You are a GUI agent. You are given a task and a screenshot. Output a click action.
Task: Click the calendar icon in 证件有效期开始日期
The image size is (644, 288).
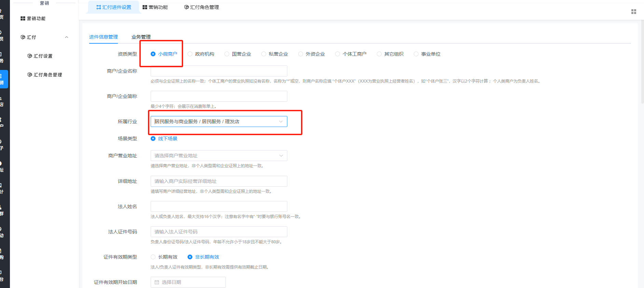pyautogui.click(x=157, y=282)
